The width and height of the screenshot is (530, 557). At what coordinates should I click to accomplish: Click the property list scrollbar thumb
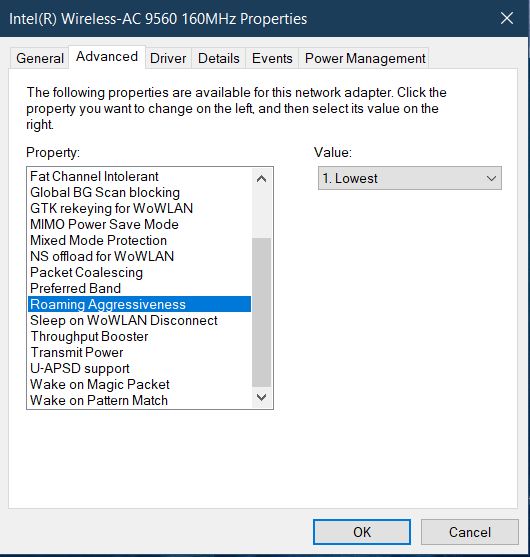261,312
